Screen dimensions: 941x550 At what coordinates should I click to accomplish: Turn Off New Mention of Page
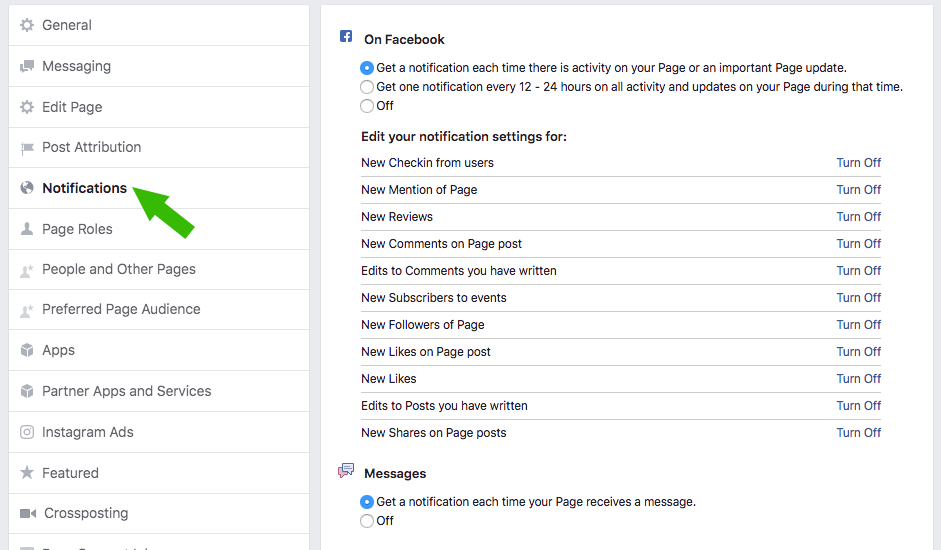coord(858,190)
